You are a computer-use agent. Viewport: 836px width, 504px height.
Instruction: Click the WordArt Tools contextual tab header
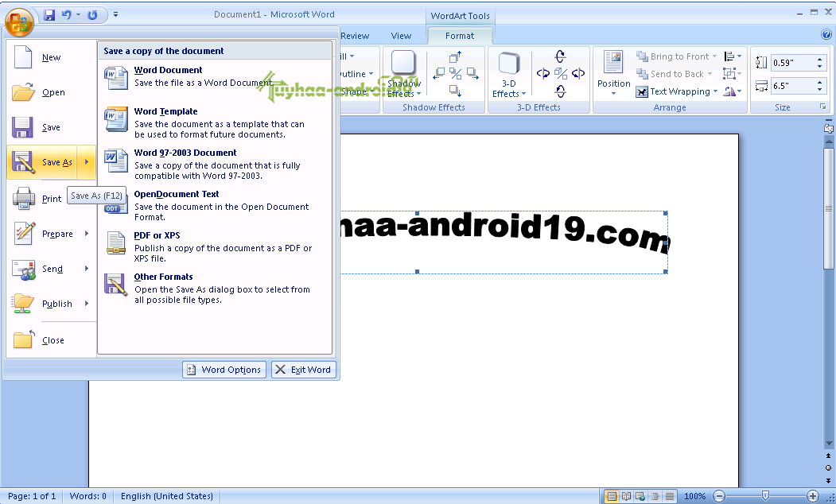pyautogui.click(x=460, y=16)
